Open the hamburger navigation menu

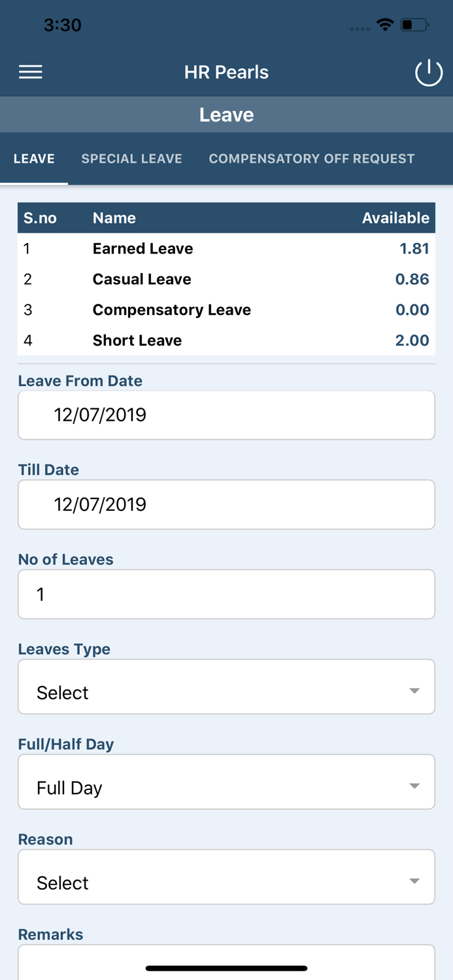click(x=31, y=72)
